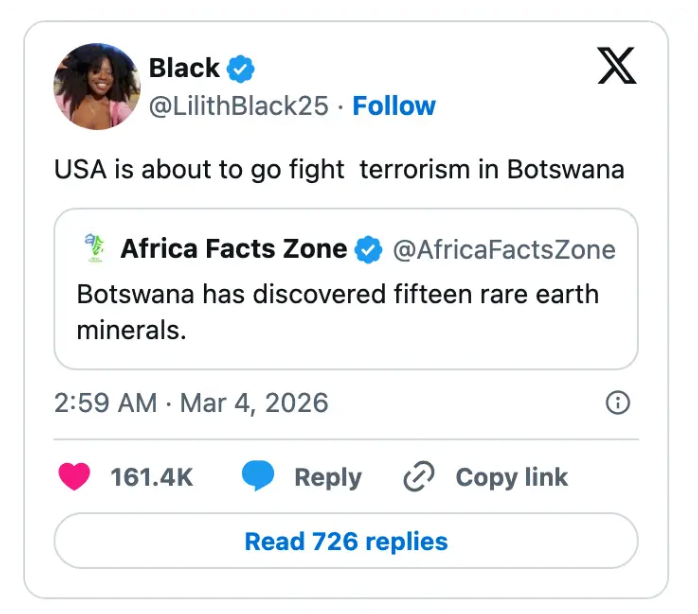Click the Reply text label
This screenshot has width=698, height=614.
point(327,478)
